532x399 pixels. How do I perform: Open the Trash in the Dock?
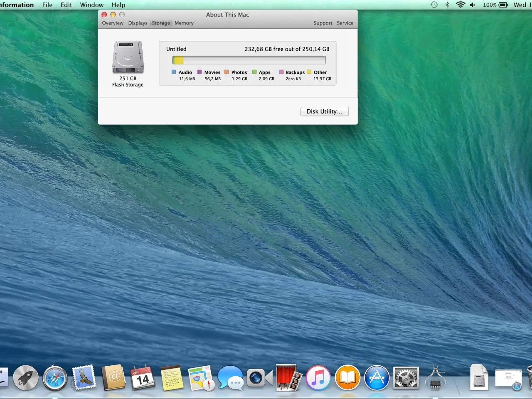click(529, 378)
